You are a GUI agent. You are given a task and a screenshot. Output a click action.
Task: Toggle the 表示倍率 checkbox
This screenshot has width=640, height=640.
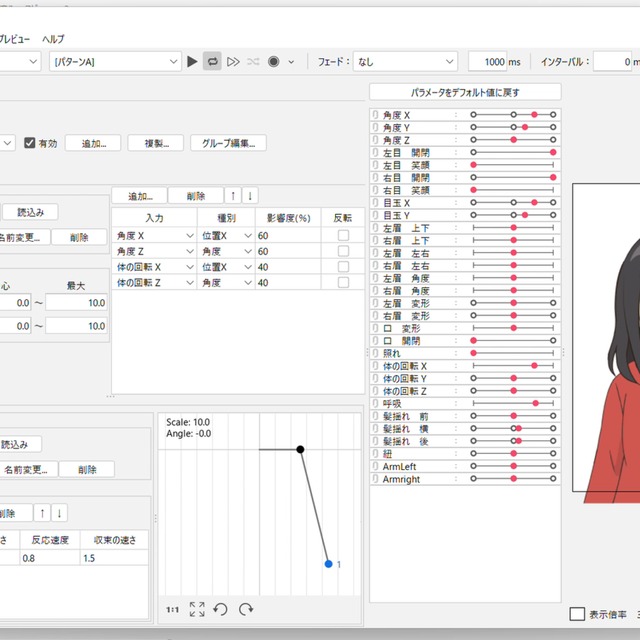pos(577,615)
